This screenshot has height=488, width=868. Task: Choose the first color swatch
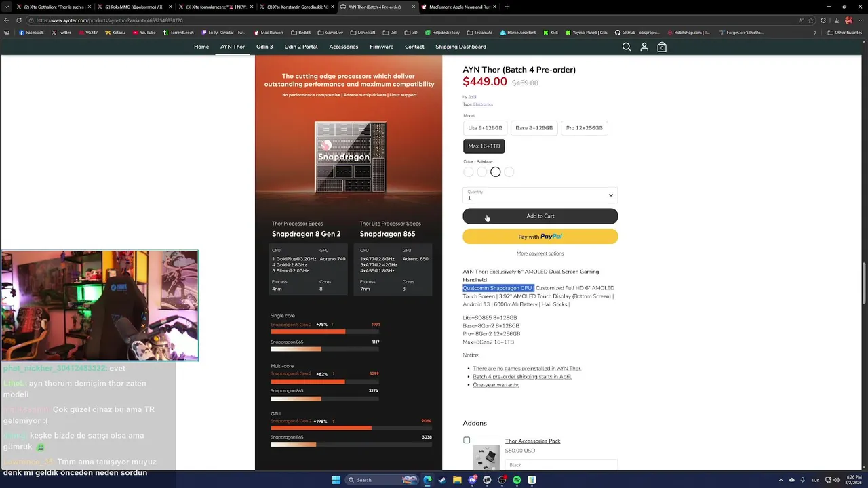tap(469, 172)
